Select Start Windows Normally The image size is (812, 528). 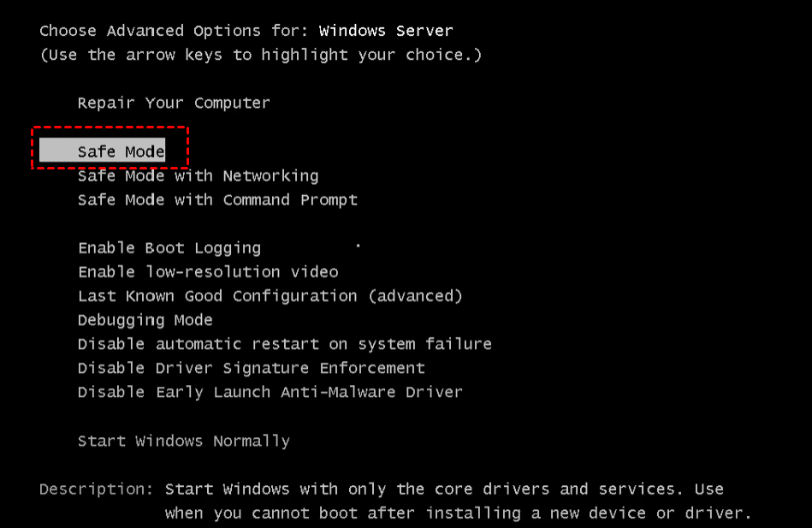click(183, 441)
